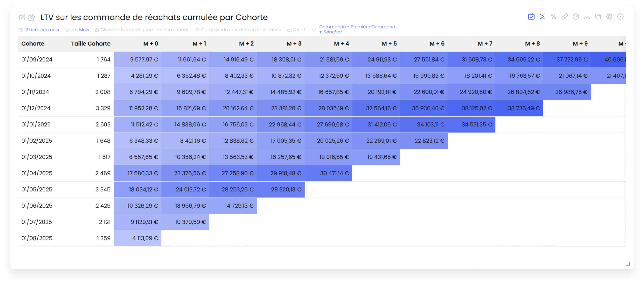Select cohort row '01/12/2024'

point(36,108)
